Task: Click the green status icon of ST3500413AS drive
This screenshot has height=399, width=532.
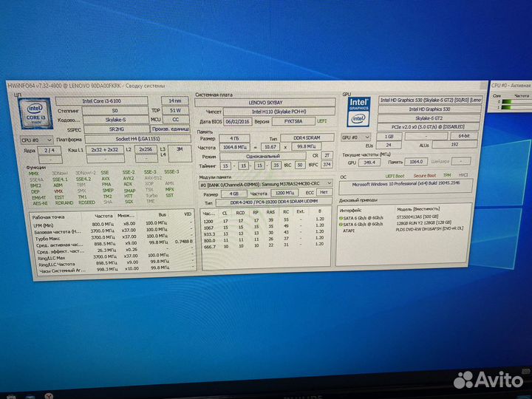Action: pyautogui.click(x=341, y=218)
